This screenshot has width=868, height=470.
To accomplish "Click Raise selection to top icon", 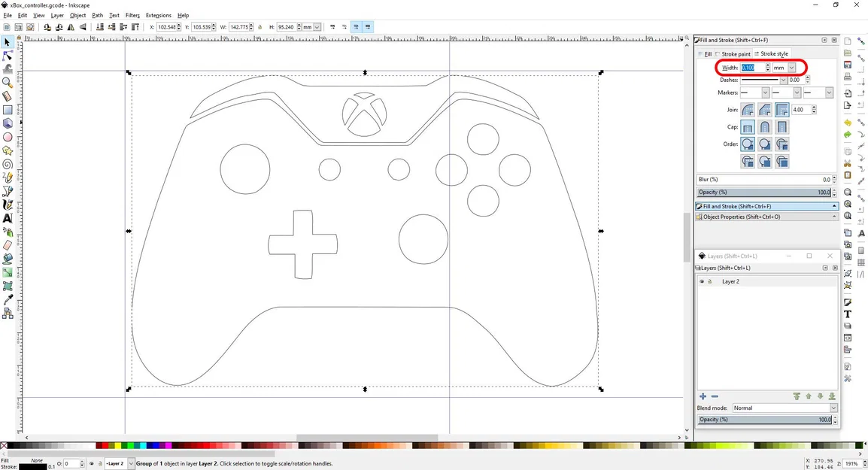I will click(135, 26).
